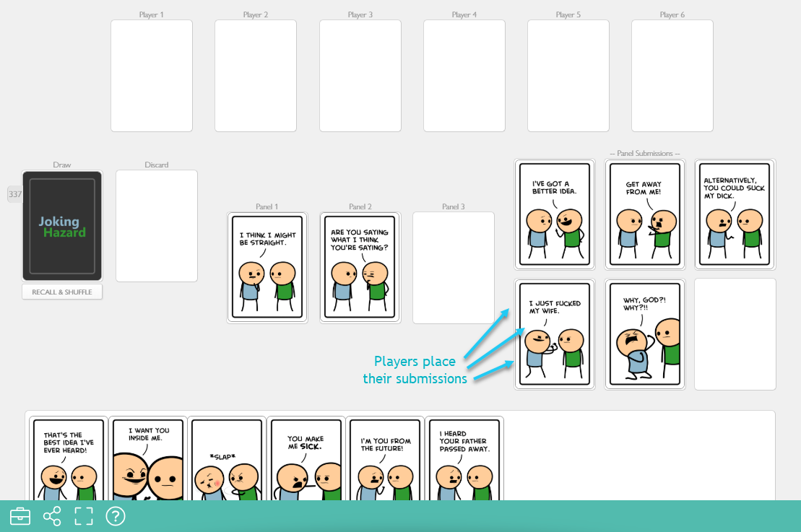Toggle fullscreen mode icon
This screenshot has width=801, height=532.
coord(84,516)
